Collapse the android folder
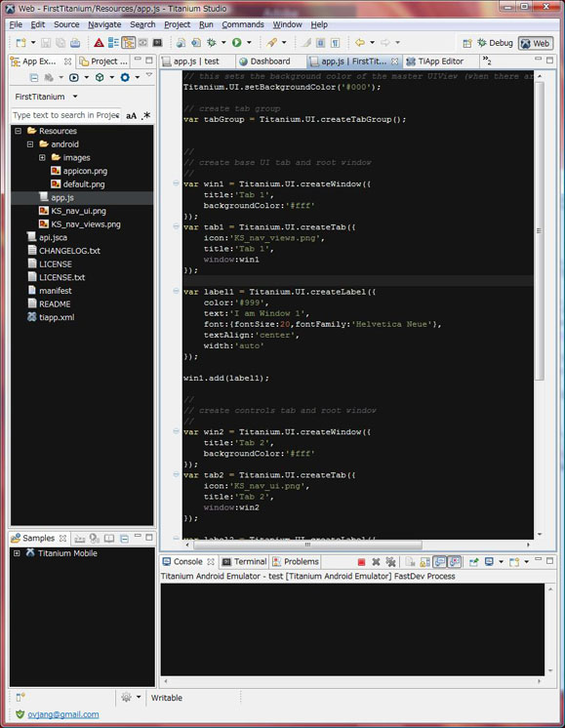 [x=30, y=144]
